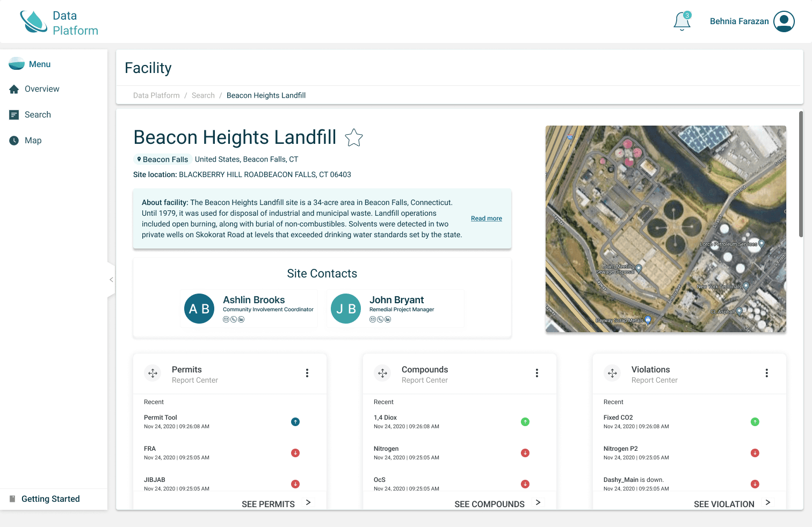Grab the Violations card move handle

613,373
